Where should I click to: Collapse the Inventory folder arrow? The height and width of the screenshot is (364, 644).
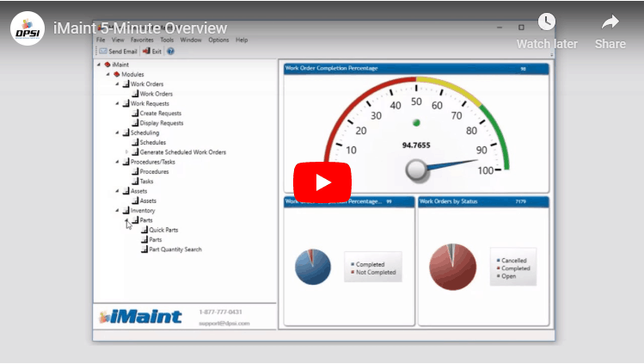click(118, 210)
